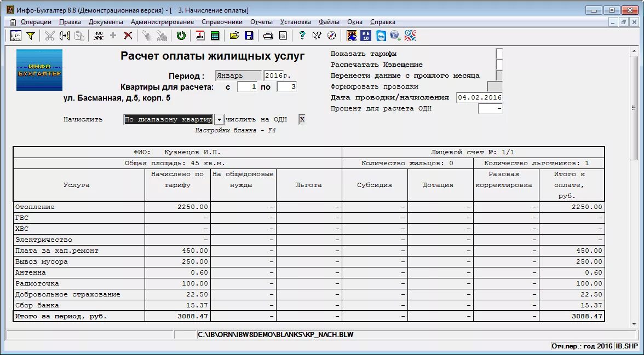Click the yellow filter funnel icon
The height and width of the screenshot is (355, 644).
[31, 36]
